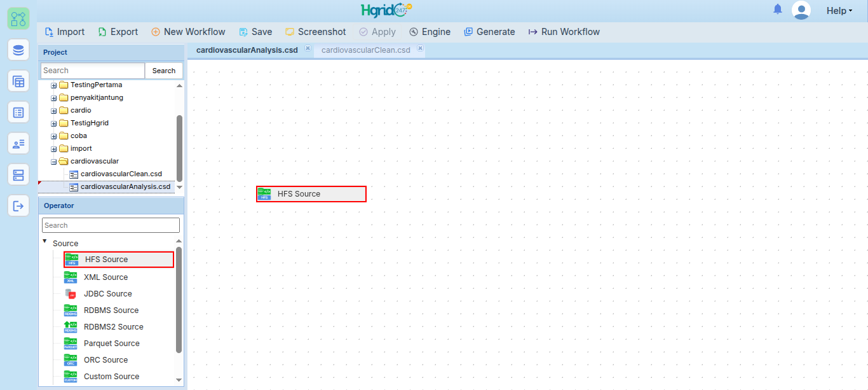Image resolution: width=868 pixels, height=390 pixels.
Task: Select the import folder in Project tree
Action: (x=81, y=148)
